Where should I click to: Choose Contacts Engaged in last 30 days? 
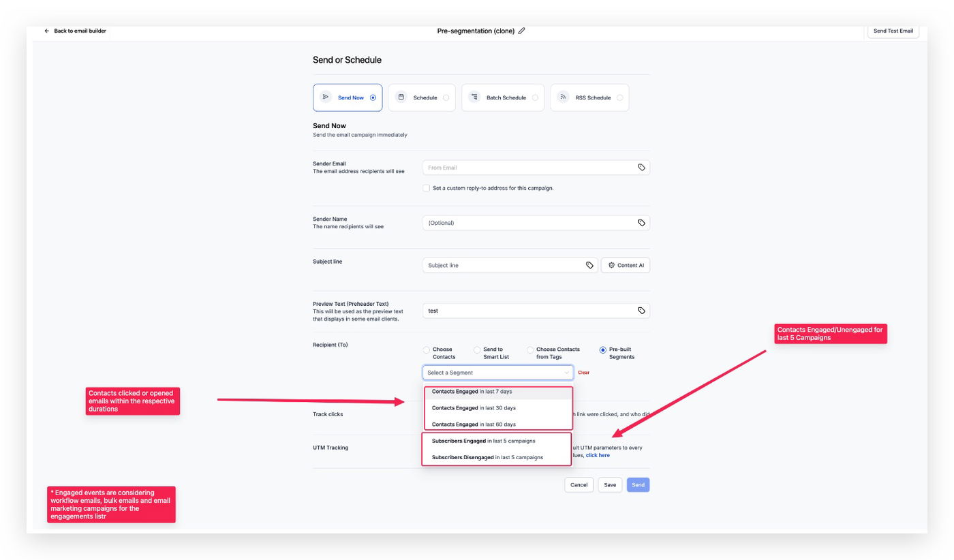[474, 408]
